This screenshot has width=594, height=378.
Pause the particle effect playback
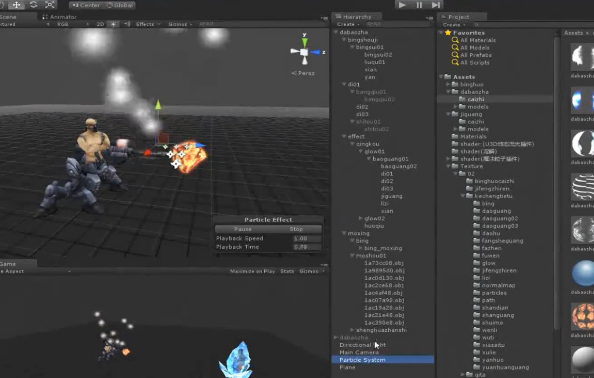coord(242,229)
